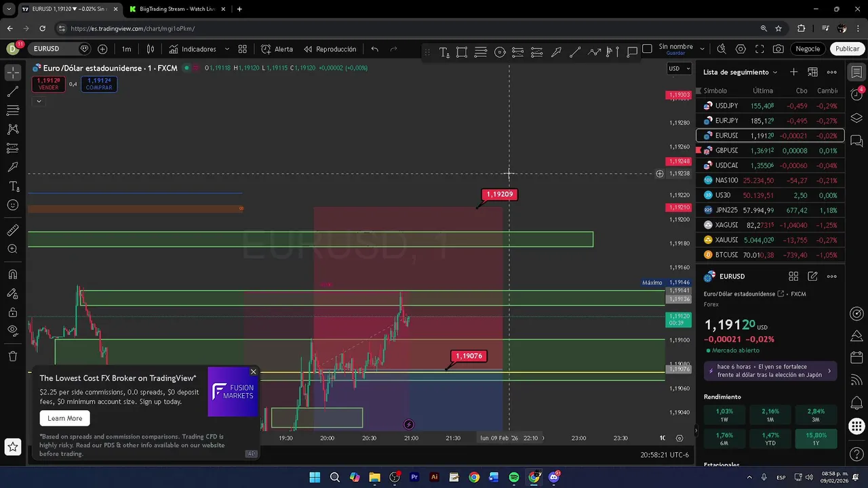Viewport: 868px width, 488px height.
Task: Select the zoom in tool
Action: click(13, 249)
